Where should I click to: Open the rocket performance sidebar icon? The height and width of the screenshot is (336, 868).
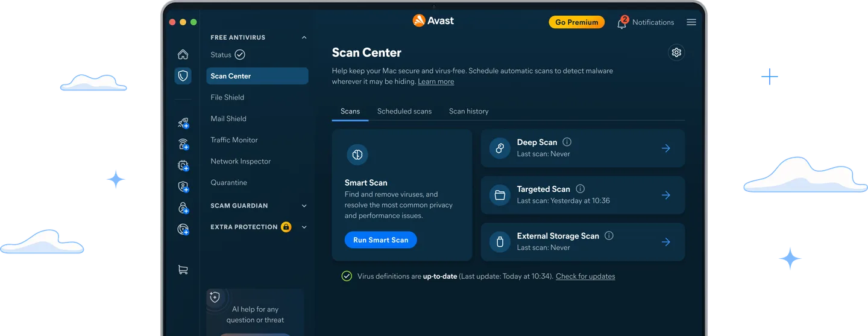(183, 122)
